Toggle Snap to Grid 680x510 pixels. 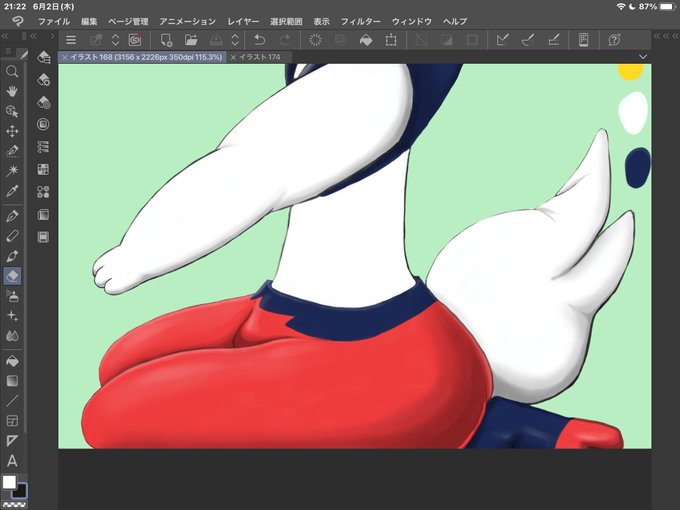553,40
